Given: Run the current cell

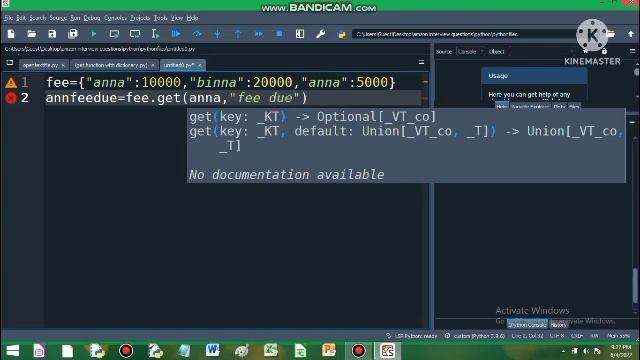Looking at the screenshot, I should point(114,34).
